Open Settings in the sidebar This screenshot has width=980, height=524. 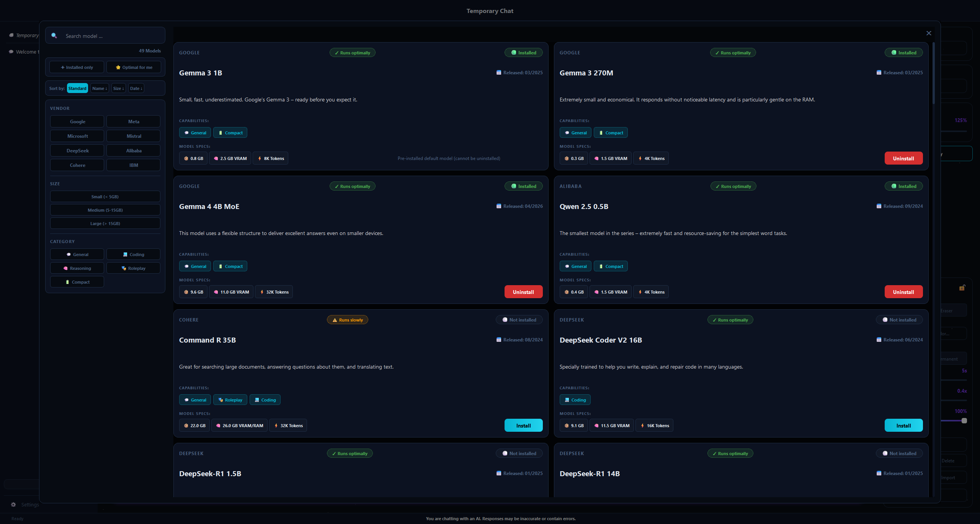coord(25,504)
